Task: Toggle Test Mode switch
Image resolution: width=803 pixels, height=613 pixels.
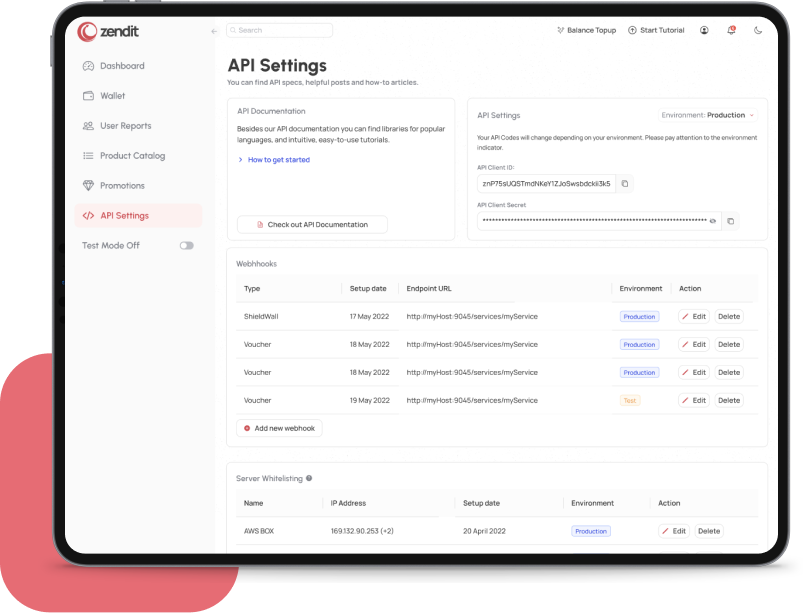Action: point(186,246)
